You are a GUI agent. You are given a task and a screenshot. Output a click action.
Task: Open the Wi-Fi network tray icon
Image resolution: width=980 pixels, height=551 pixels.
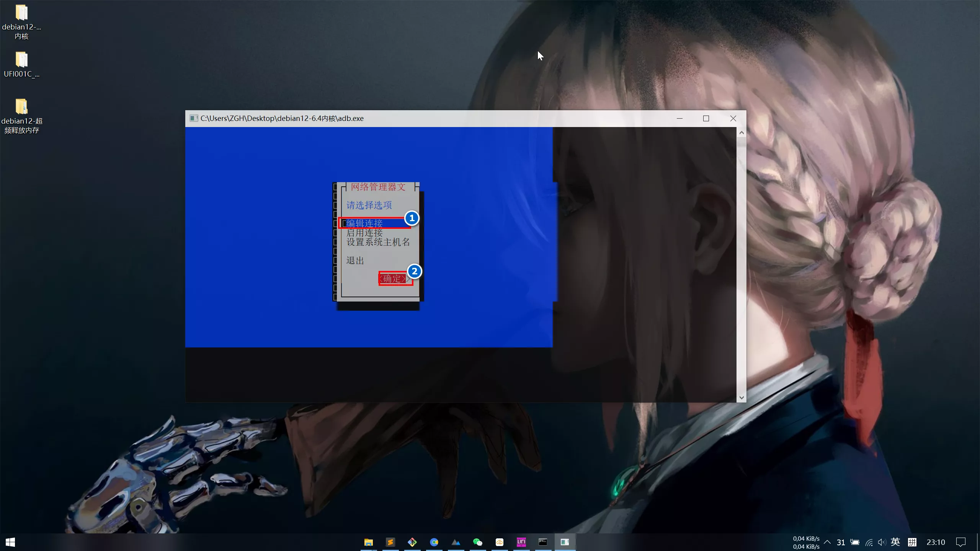point(869,542)
